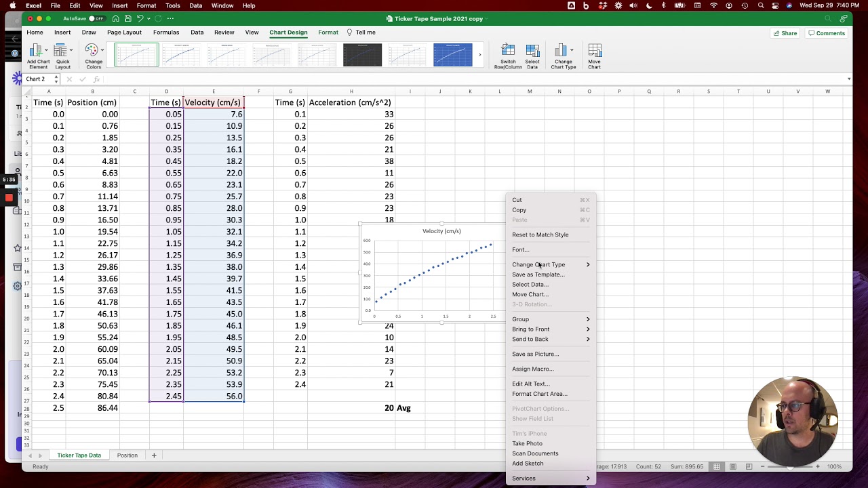Click the Home icon in title bar

[x=116, y=18]
